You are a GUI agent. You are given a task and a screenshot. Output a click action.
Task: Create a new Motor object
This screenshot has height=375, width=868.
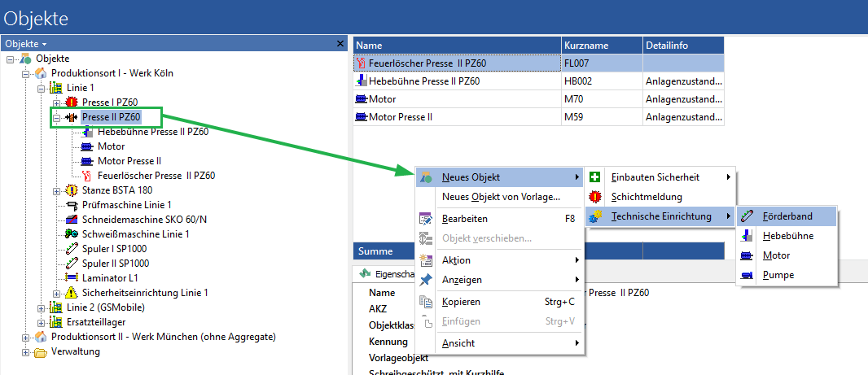pos(787,255)
